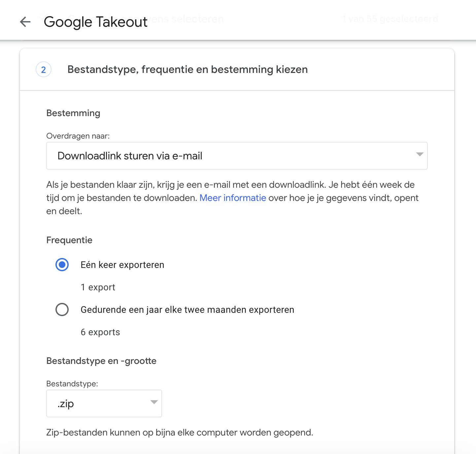The width and height of the screenshot is (476, 454).
Task: Click the "6 exports" description text
Action: click(100, 332)
